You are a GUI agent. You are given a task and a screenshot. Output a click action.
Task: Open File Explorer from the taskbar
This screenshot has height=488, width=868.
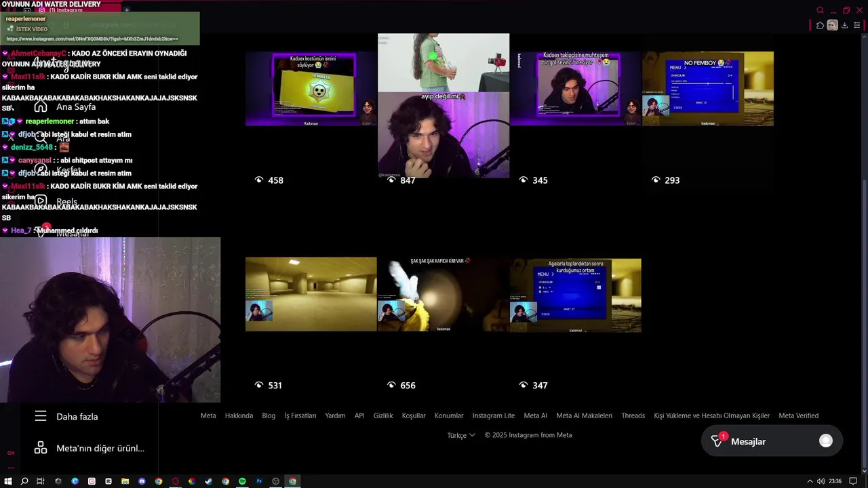pos(125,481)
